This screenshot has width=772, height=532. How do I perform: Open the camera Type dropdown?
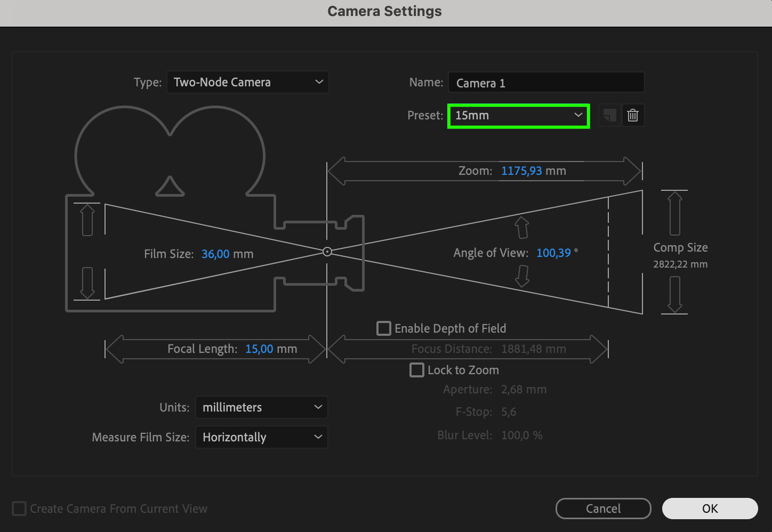(248, 82)
